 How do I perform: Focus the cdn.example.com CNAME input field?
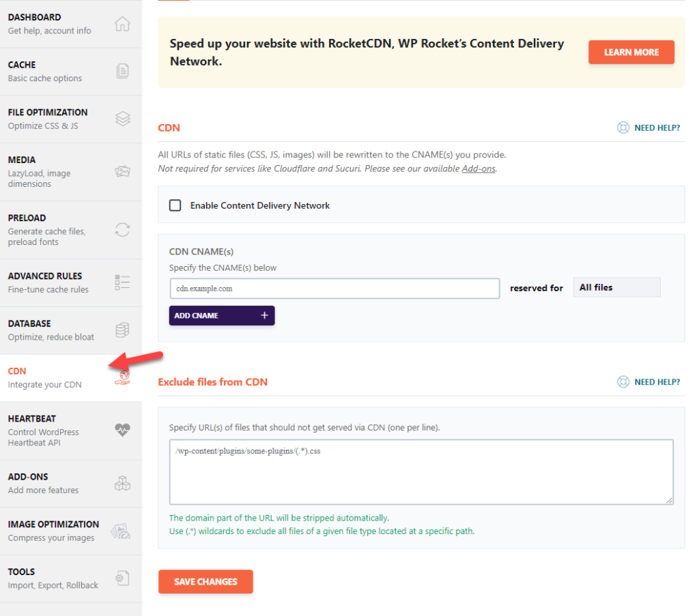pos(334,289)
